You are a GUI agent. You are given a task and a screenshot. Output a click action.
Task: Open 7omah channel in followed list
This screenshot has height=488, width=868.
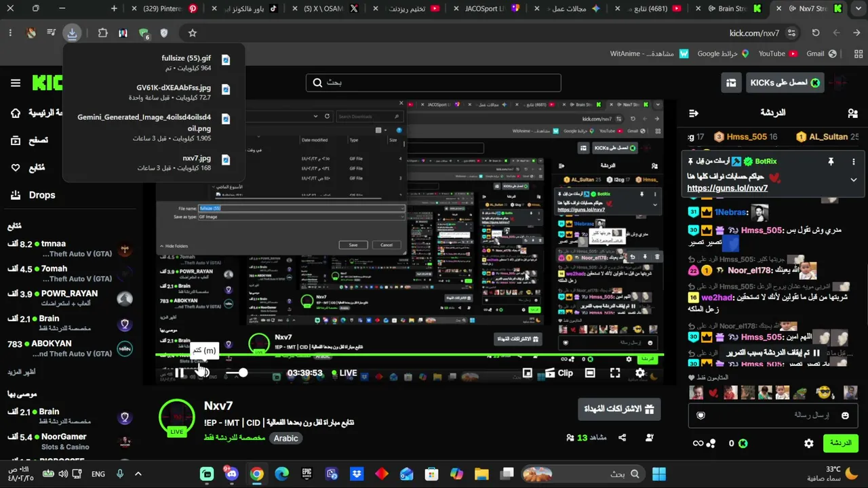[70, 274]
